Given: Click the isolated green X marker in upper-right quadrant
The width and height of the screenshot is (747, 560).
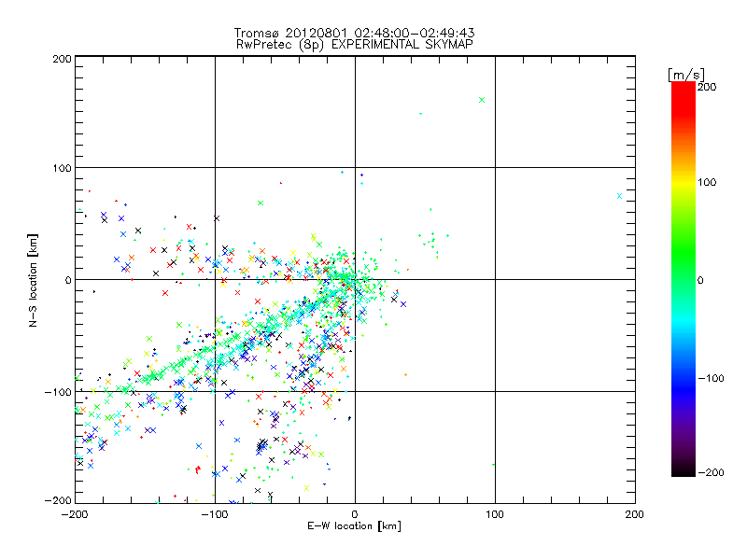Looking at the screenshot, I should click(482, 100).
